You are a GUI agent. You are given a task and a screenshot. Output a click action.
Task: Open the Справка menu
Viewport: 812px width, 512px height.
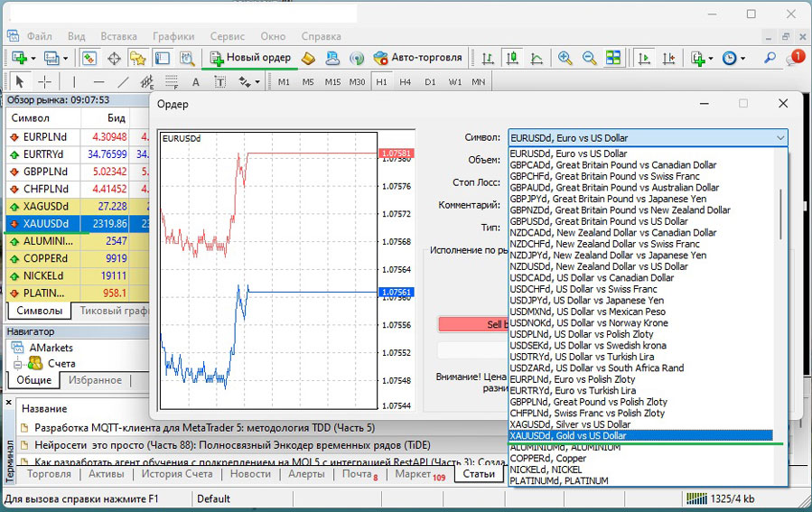321,36
